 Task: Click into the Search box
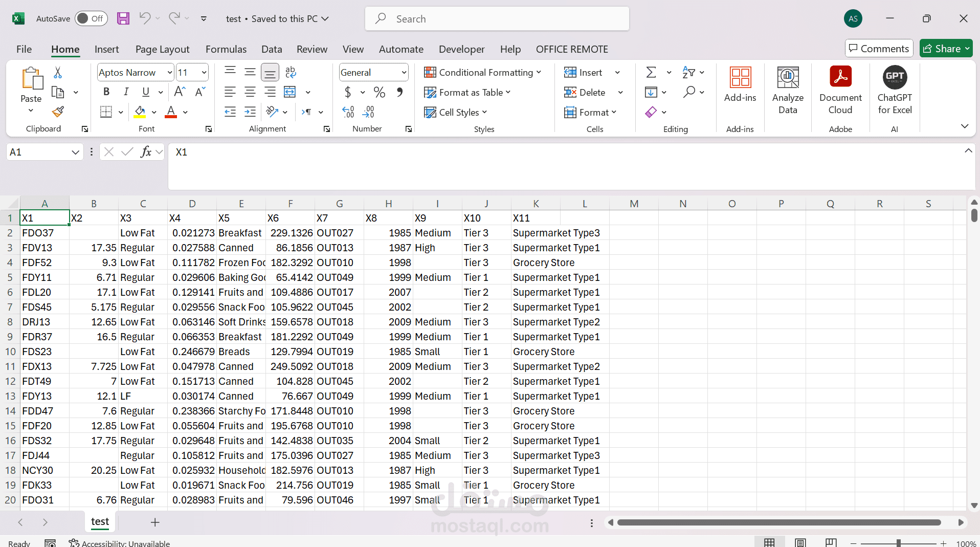(497, 19)
